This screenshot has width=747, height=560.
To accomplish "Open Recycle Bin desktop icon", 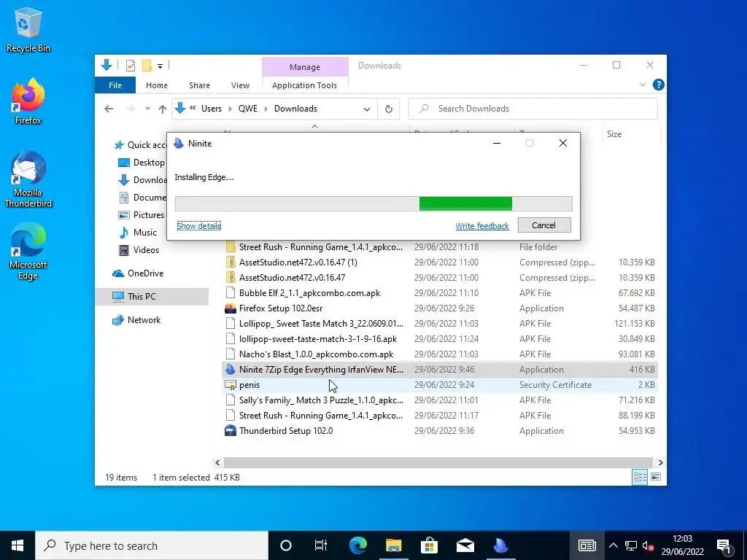I will coord(28,29).
